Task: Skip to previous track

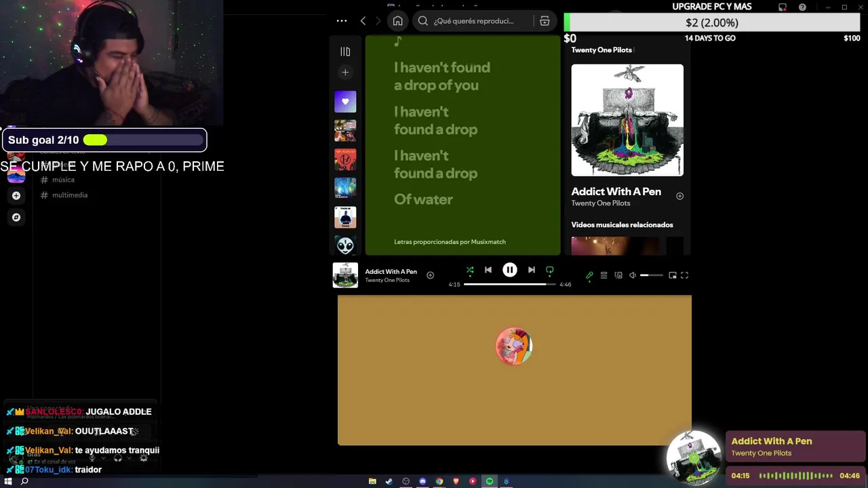Action: (x=488, y=270)
